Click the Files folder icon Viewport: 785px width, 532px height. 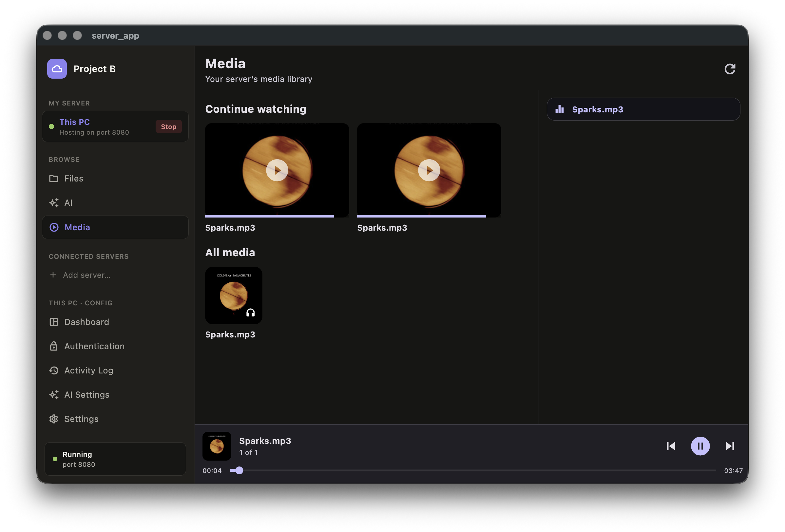54,178
